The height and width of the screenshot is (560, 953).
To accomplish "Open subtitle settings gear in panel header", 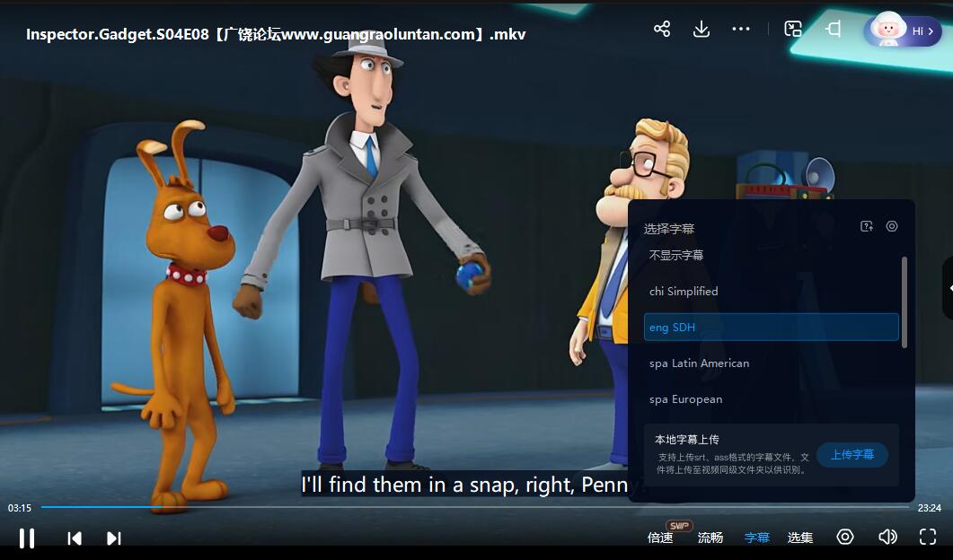I will 892,226.
